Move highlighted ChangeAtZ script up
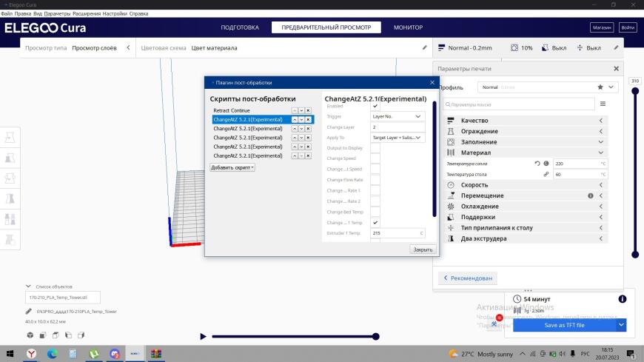 coord(295,120)
